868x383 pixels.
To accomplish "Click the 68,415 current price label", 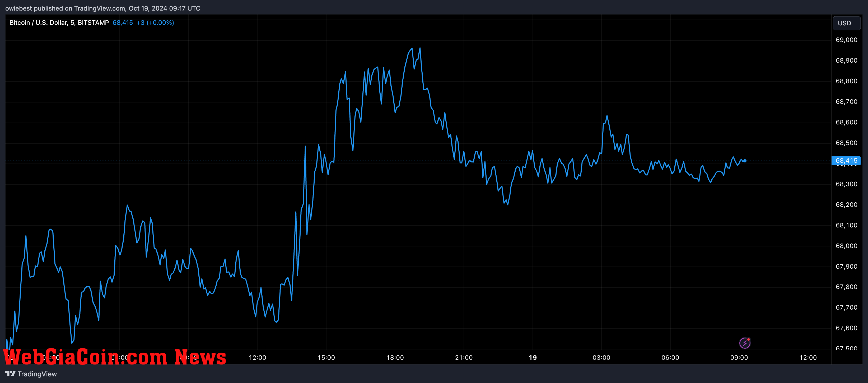I will [x=846, y=161].
